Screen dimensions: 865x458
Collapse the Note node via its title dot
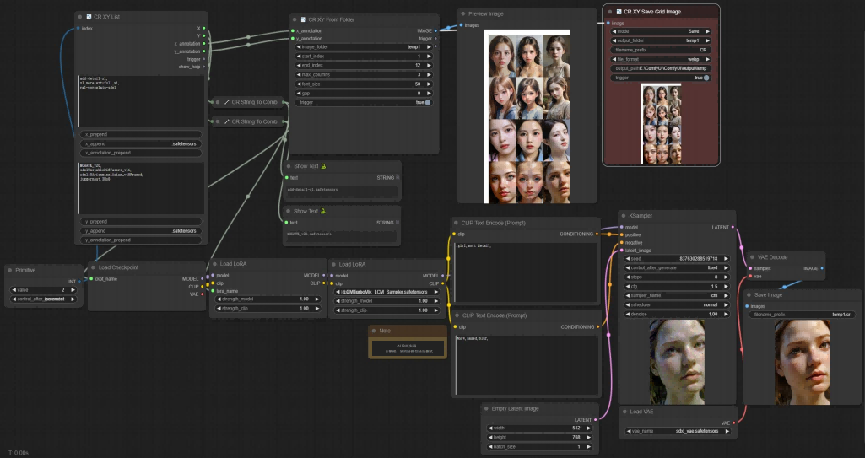click(374, 331)
